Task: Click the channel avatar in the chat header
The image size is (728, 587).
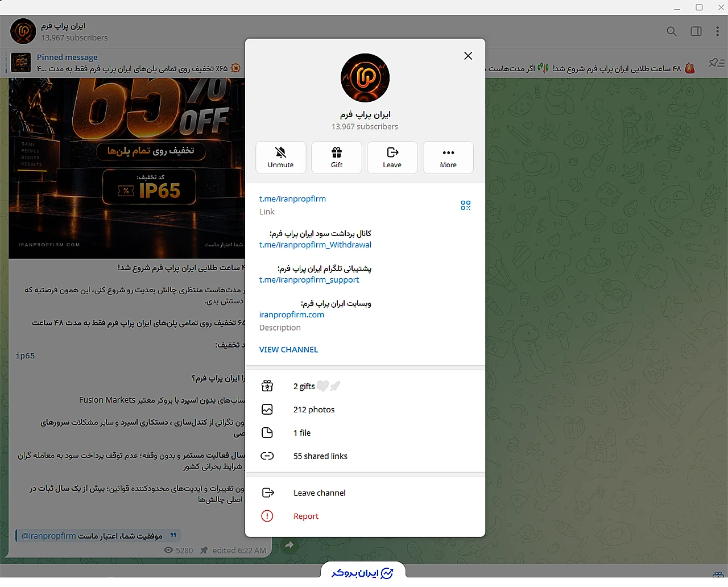Action: coord(23,31)
